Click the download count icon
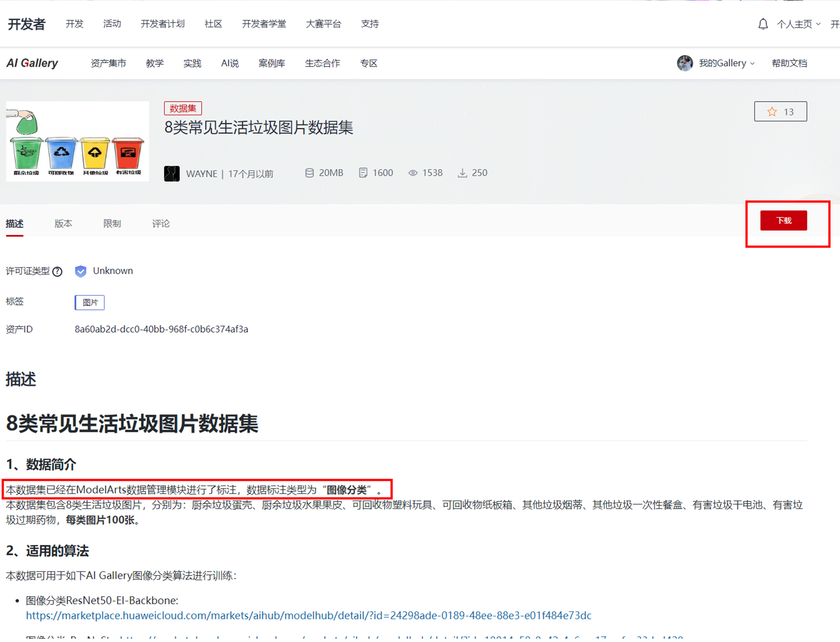The image size is (840, 642). (x=462, y=173)
